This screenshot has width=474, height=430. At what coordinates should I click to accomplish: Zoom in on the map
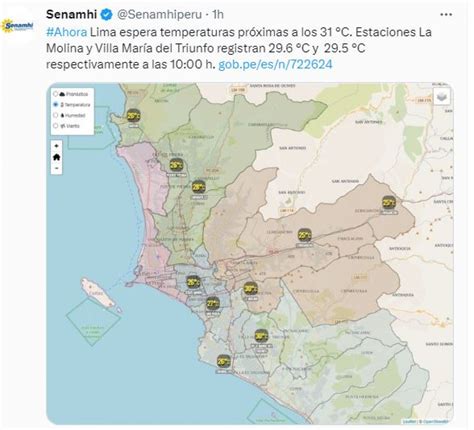[x=56, y=146]
